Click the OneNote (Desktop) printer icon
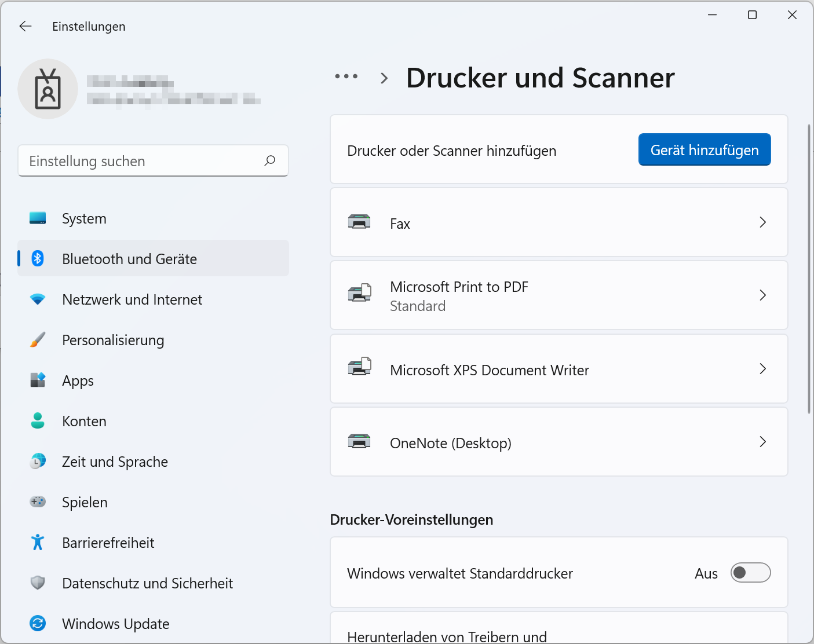This screenshot has height=644, width=814. 359,442
